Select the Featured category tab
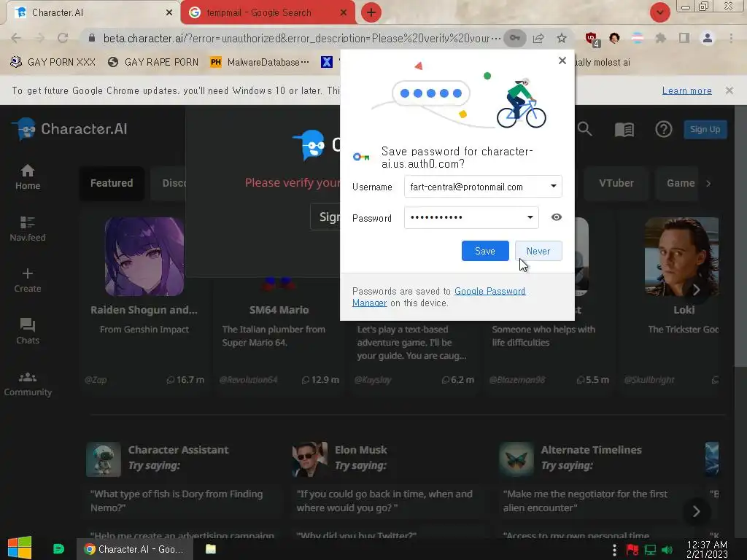Screen dimensions: 747x560 click(x=112, y=183)
